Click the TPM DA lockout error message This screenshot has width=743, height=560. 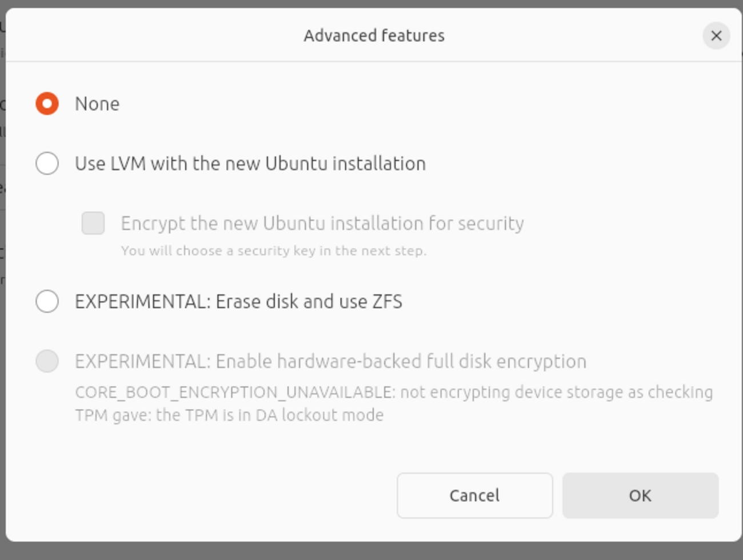393,403
